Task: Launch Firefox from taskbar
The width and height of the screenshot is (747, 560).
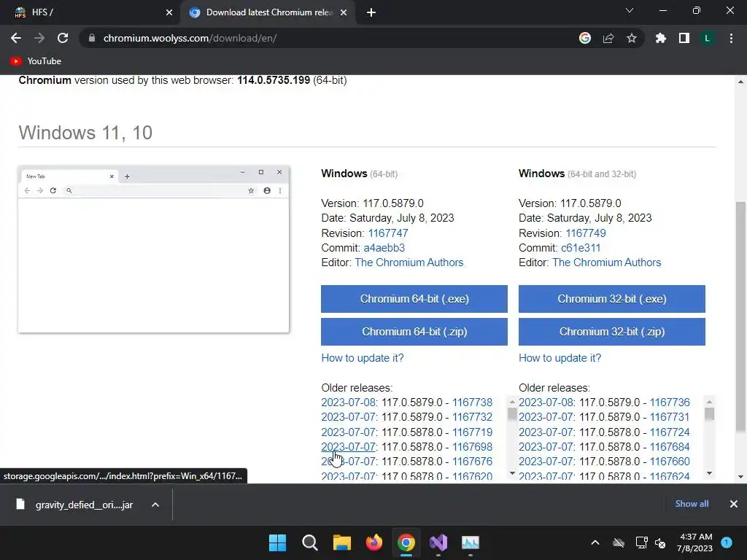Action: click(x=374, y=542)
